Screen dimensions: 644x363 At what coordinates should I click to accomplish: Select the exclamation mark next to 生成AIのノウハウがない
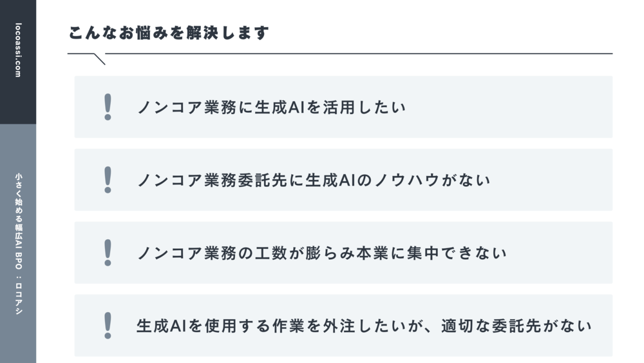point(108,180)
